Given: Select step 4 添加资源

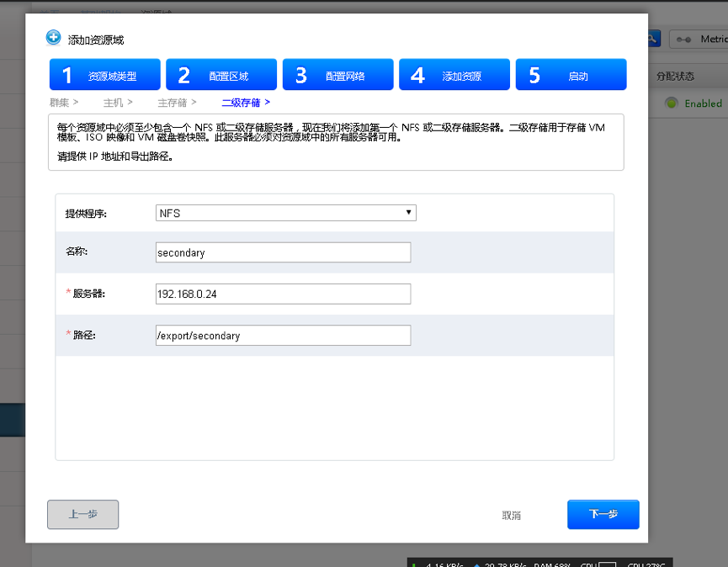Looking at the screenshot, I should coord(454,75).
